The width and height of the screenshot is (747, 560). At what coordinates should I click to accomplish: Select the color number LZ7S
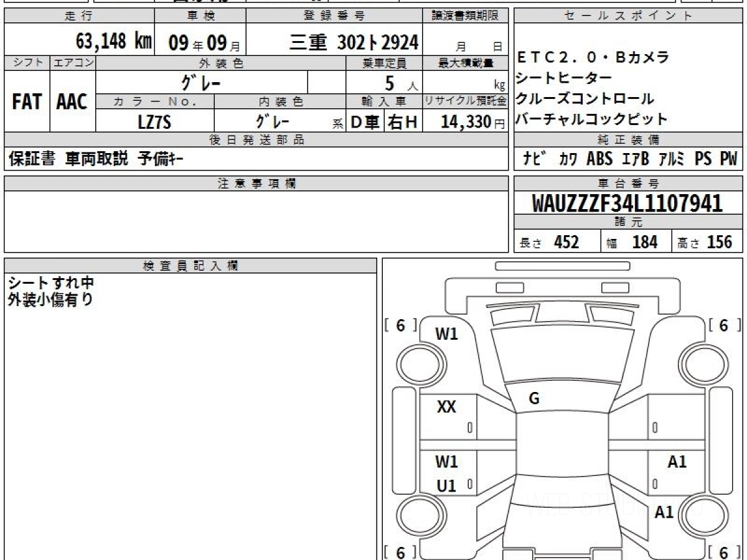pos(154,122)
